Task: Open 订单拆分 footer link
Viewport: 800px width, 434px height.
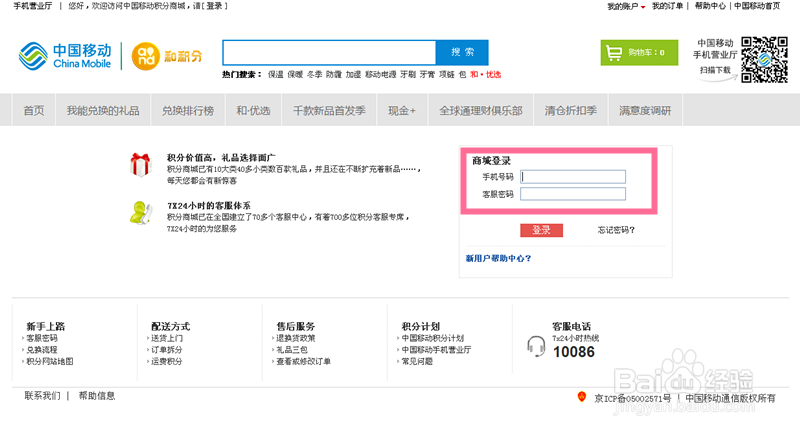Action: pyautogui.click(x=167, y=350)
